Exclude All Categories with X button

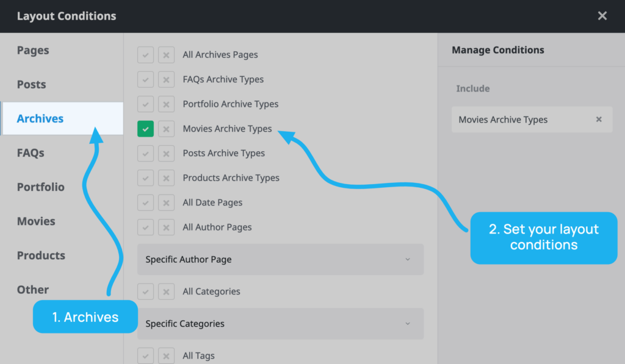click(x=166, y=291)
